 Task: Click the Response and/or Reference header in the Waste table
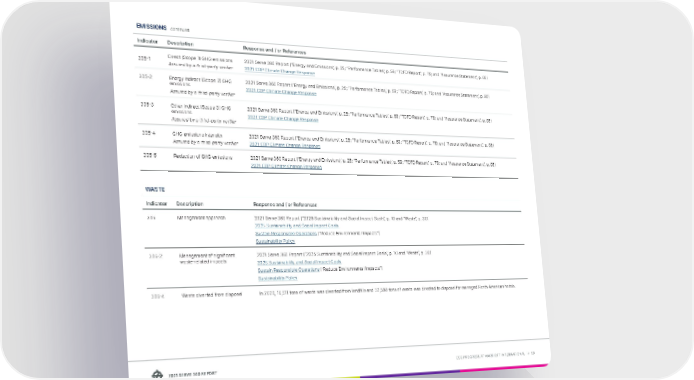(x=285, y=204)
